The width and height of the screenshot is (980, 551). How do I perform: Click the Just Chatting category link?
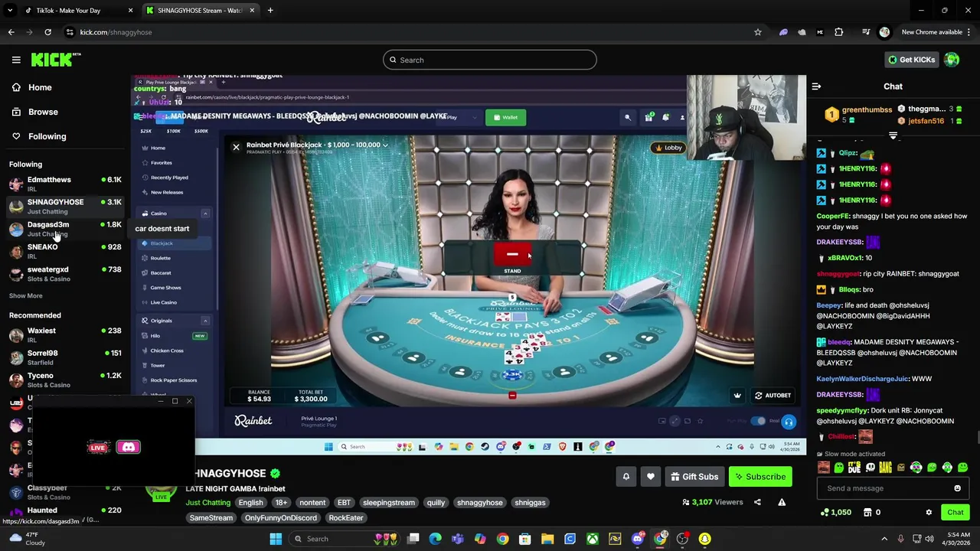pyautogui.click(x=207, y=503)
